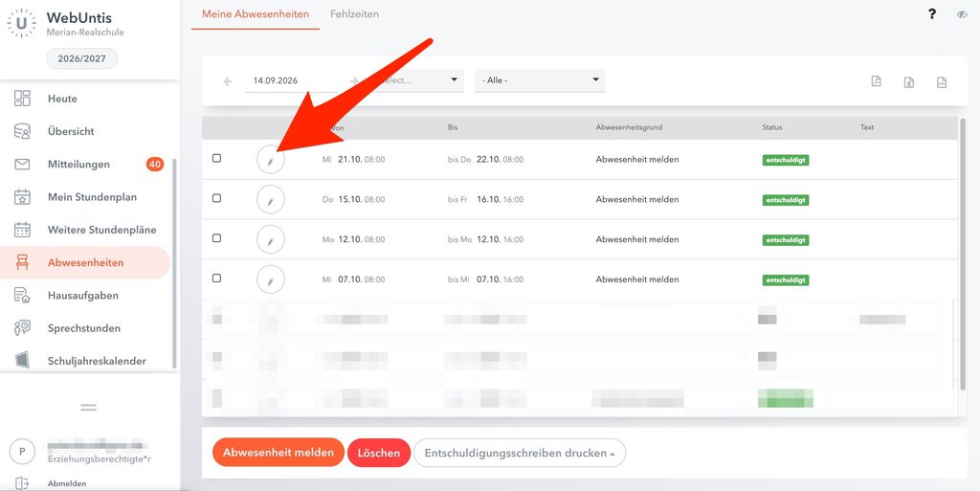Click the Mitteilungen envelope icon
980x491 pixels.
pyautogui.click(x=22, y=165)
